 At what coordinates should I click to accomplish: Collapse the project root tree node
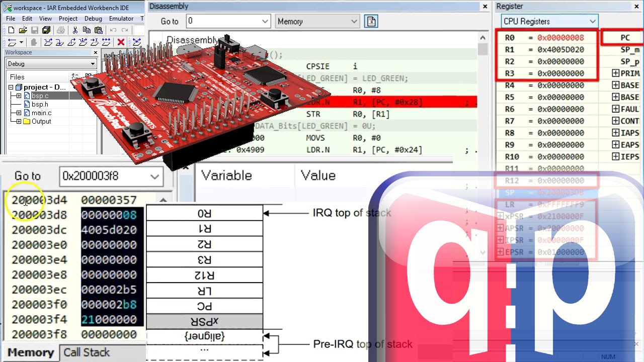pyautogui.click(x=11, y=87)
